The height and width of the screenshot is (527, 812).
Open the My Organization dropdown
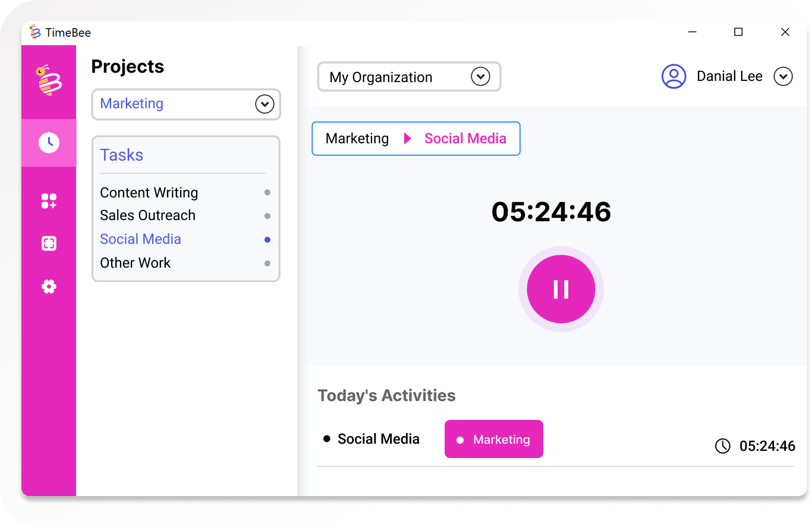click(480, 77)
